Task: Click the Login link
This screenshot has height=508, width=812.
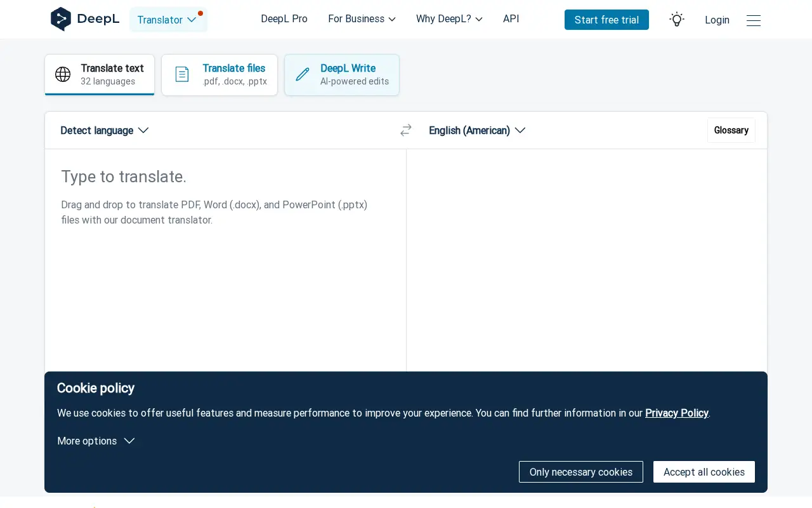Action: click(717, 20)
